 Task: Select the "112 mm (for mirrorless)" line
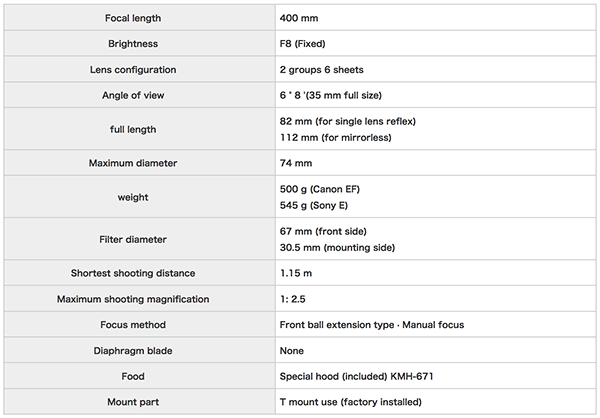(x=336, y=138)
